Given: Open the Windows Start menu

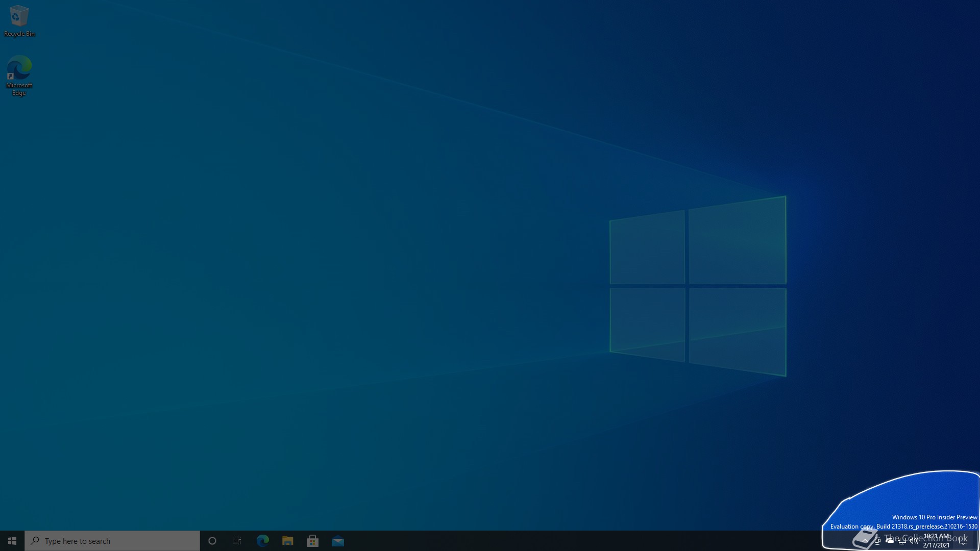Looking at the screenshot, I should pos(12,541).
